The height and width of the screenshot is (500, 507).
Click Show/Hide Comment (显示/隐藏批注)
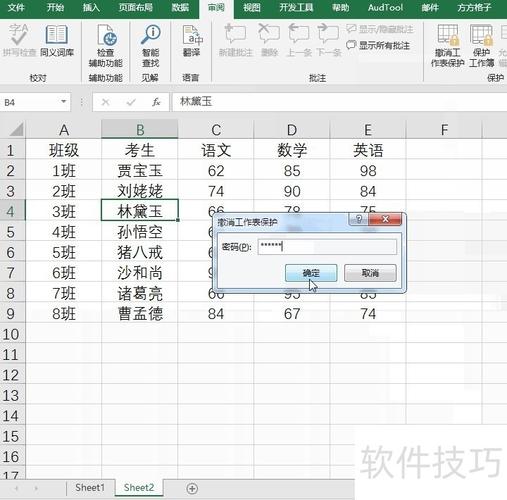coord(380,29)
